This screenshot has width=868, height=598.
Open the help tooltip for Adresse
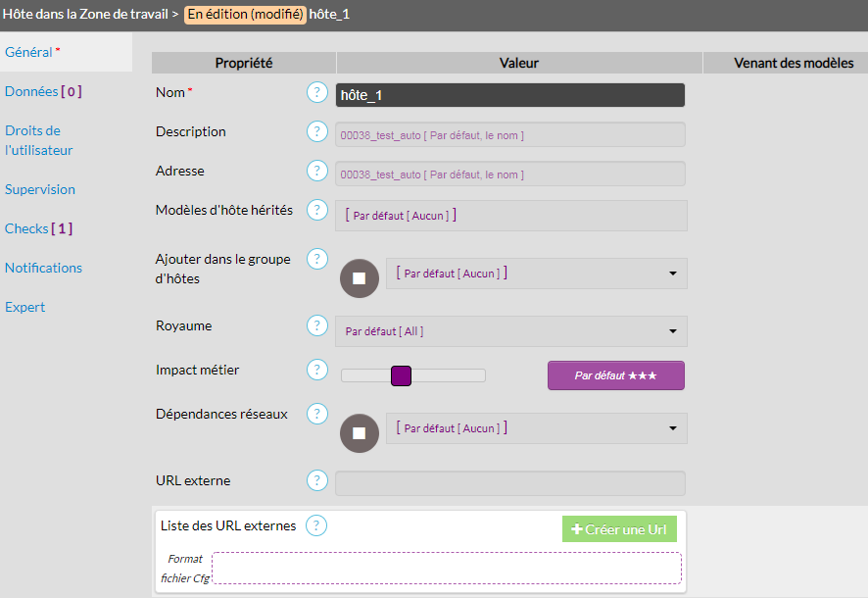316,172
